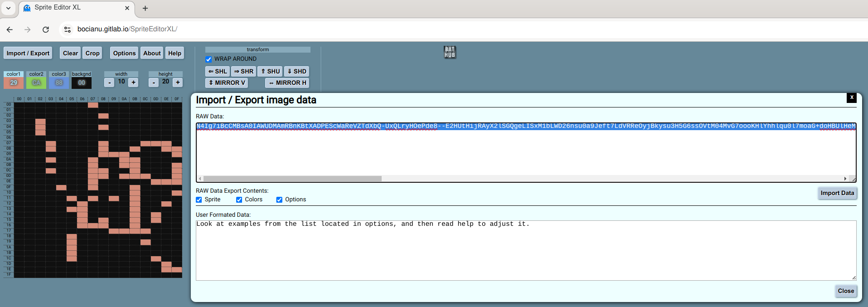Mirror the sprite vertically

[x=227, y=83]
